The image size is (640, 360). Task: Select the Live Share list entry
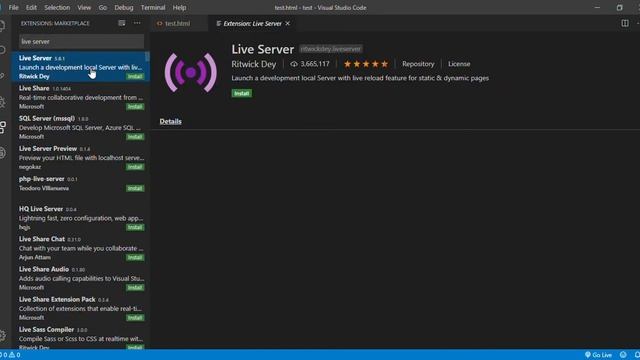80,97
